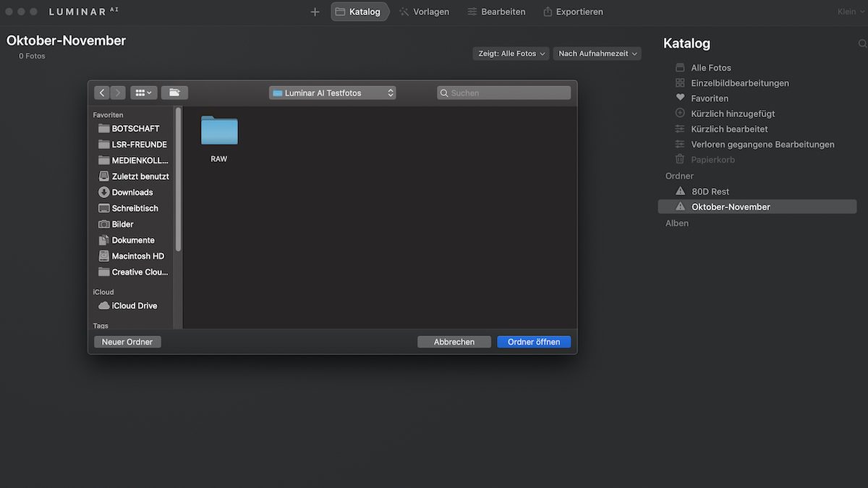
Task: Open the Papierkorb trash entry
Action: point(712,160)
